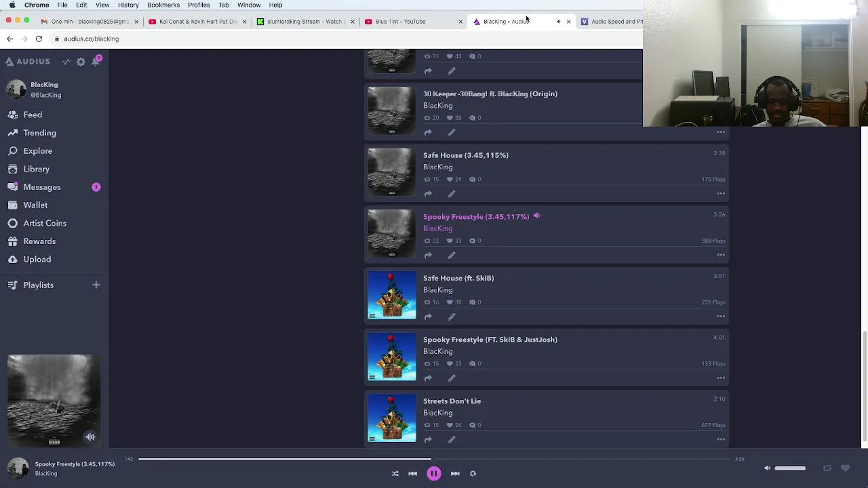
Task: Open Artist Coins page
Action: point(45,223)
